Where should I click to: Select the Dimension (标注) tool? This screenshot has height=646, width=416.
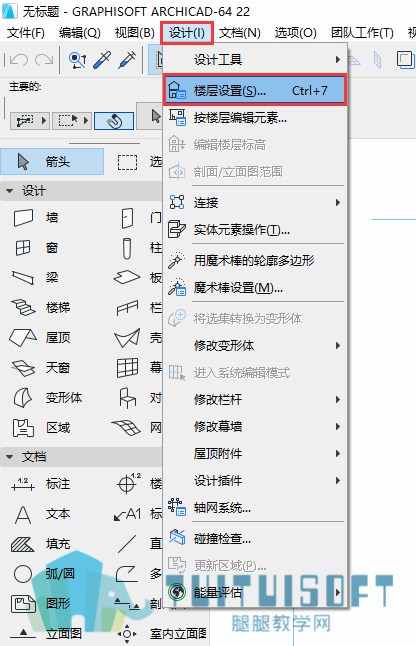click(40, 484)
